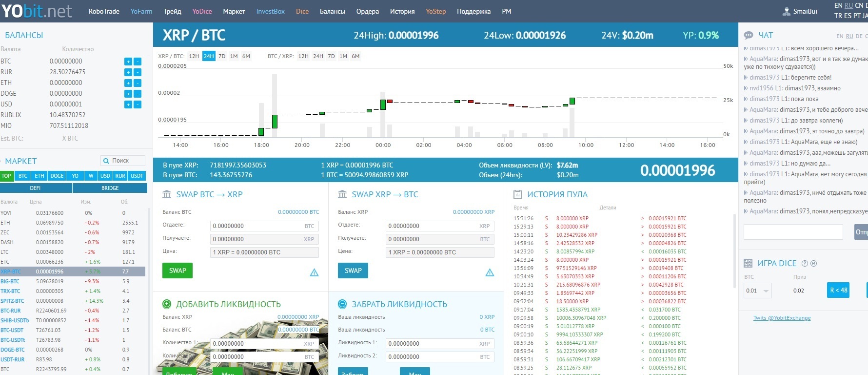Click the USD deposit plus icon

tap(128, 104)
